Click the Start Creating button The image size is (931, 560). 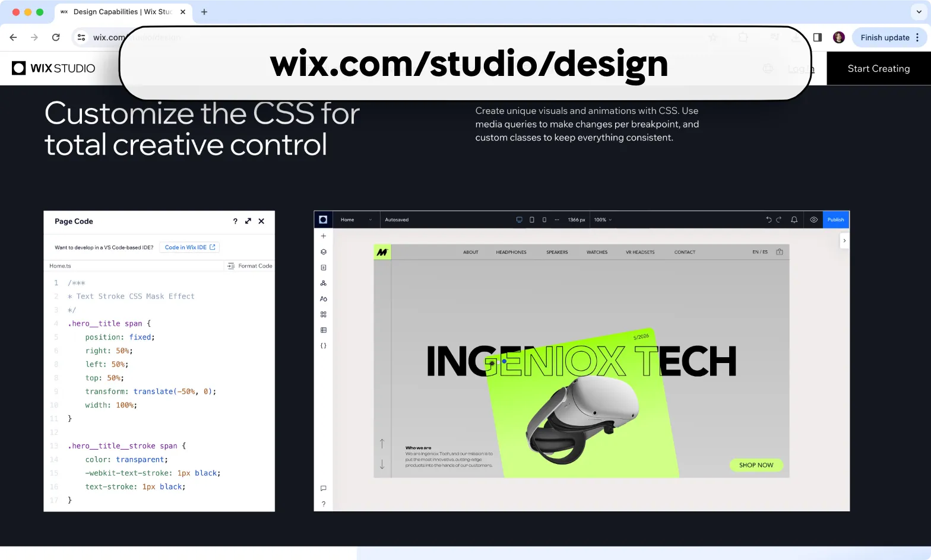(879, 69)
